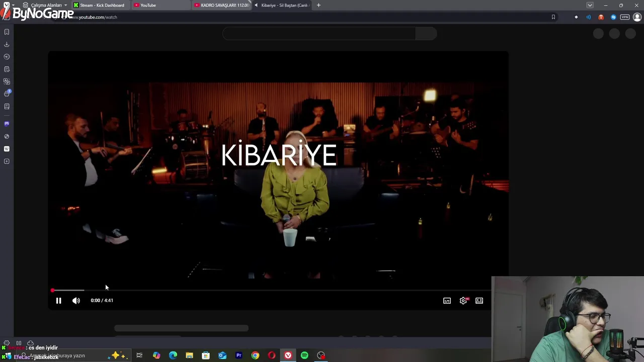
Task: Open Vivaldi browser from taskbar
Action: coord(288,356)
